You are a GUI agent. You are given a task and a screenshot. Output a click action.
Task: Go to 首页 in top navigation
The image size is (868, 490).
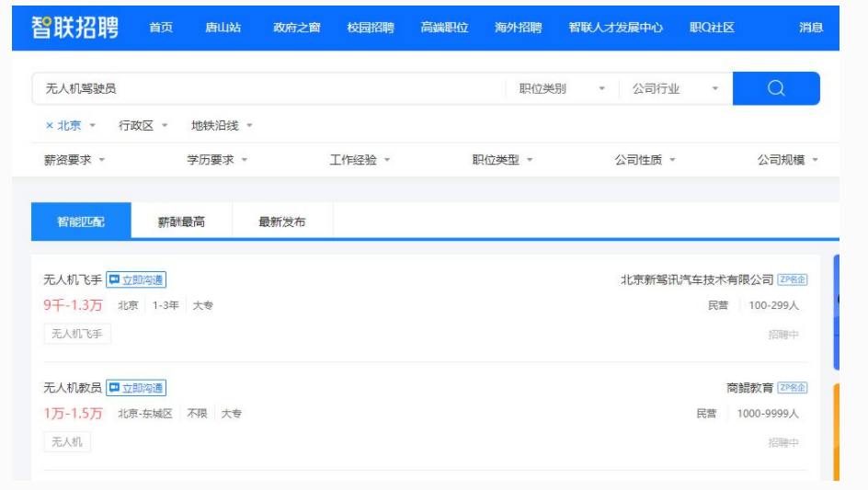(x=161, y=28)
